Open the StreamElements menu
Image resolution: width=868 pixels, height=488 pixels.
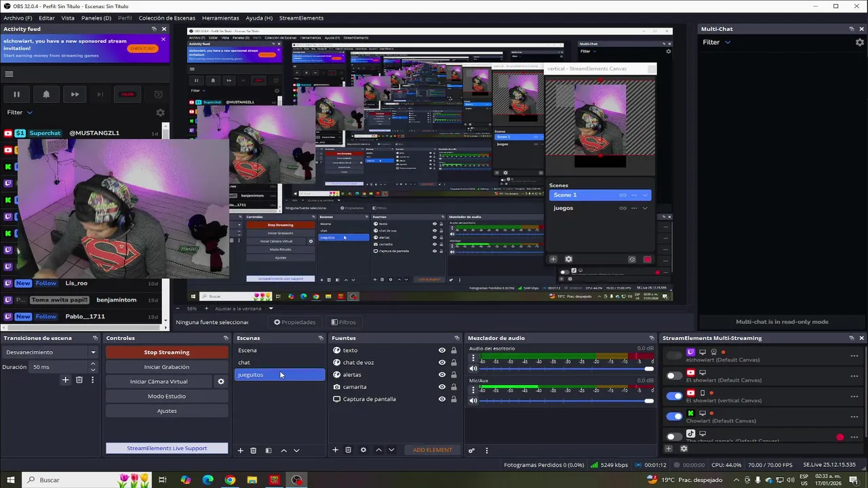coord(301,18)
